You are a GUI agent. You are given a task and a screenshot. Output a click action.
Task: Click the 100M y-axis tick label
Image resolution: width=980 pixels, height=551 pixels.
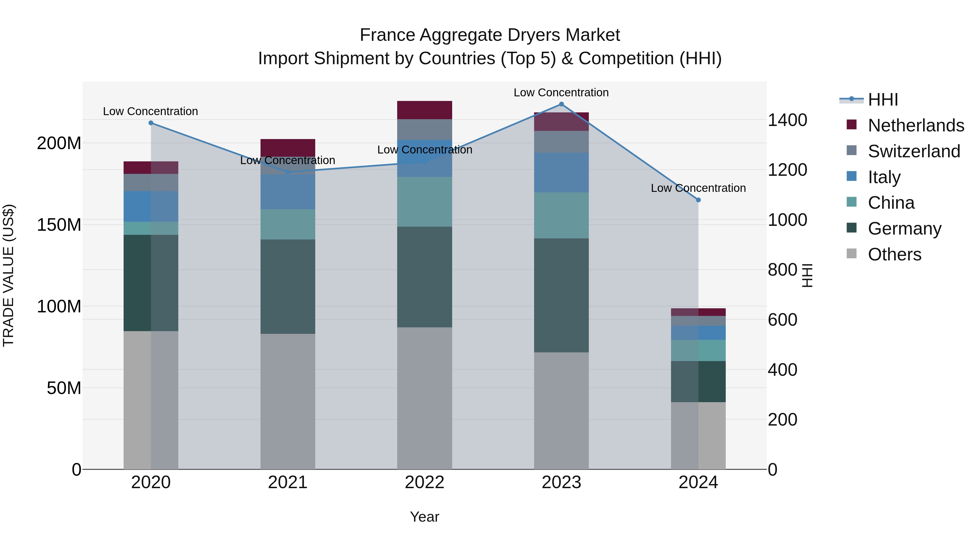[59, 306]
